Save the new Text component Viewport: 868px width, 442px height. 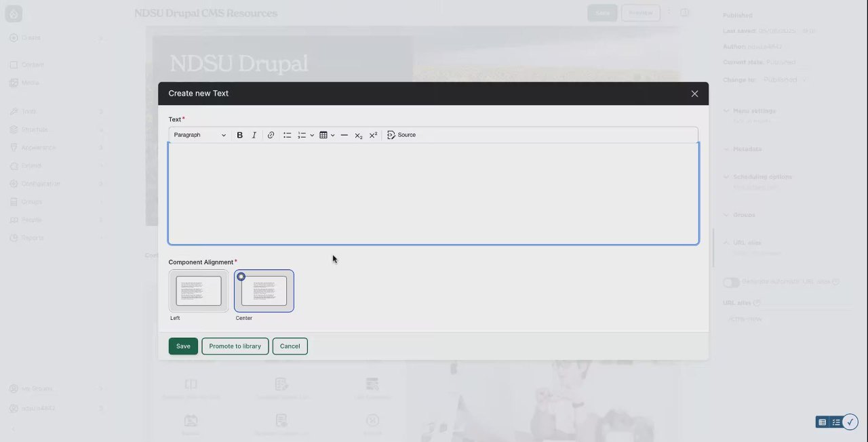click(183, 346)
